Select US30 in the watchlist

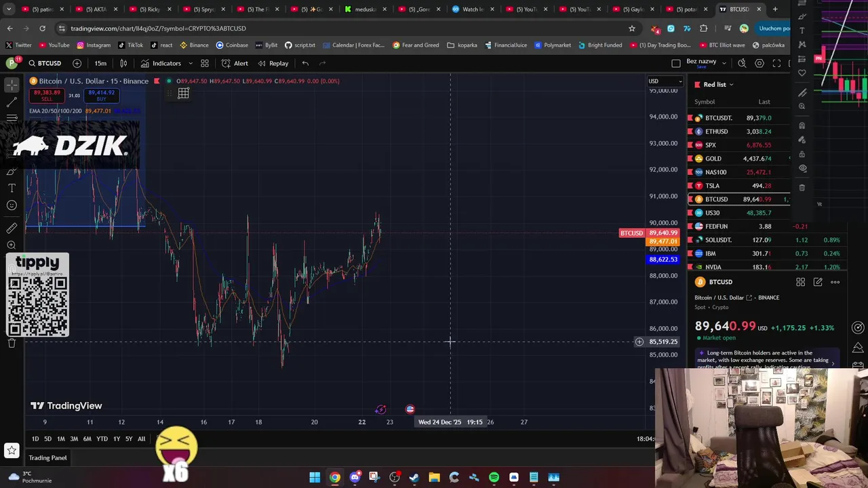pyautogui.click(x=738, y=213)
